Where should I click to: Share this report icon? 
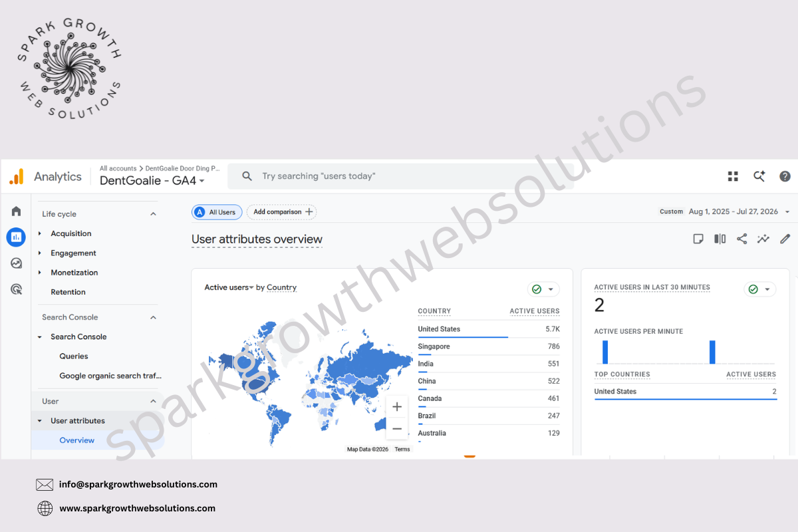741,239
